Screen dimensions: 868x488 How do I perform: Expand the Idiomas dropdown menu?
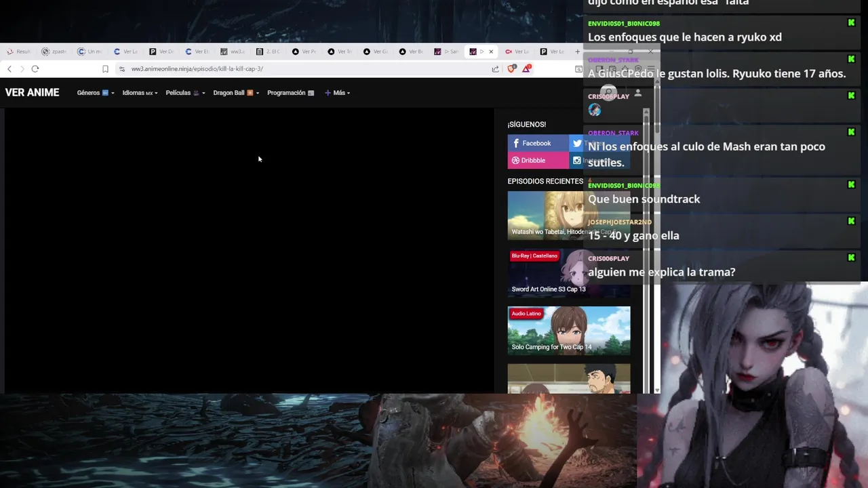pyautogui.click(x=140, y=93)
